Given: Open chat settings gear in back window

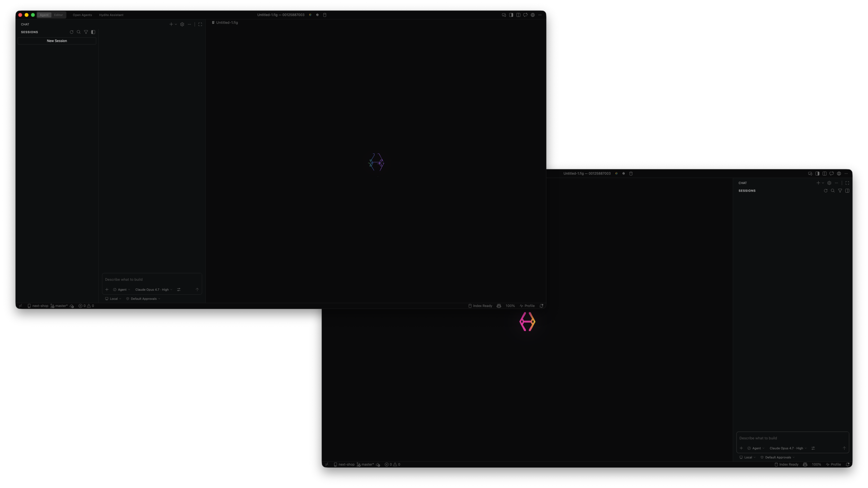Looking at the screenshot, I should click(x=829, y=183).
